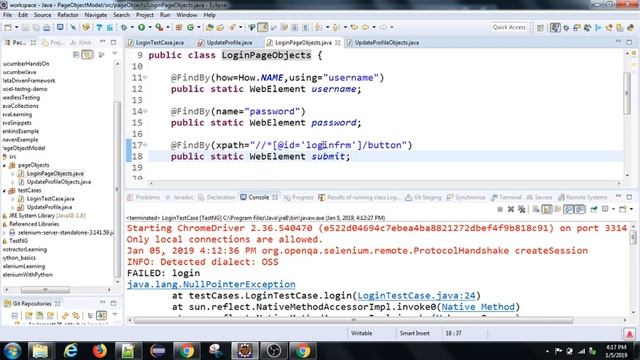Open the Git Staging tab
This screenshot has height=360, width=640.
[423, 198]
